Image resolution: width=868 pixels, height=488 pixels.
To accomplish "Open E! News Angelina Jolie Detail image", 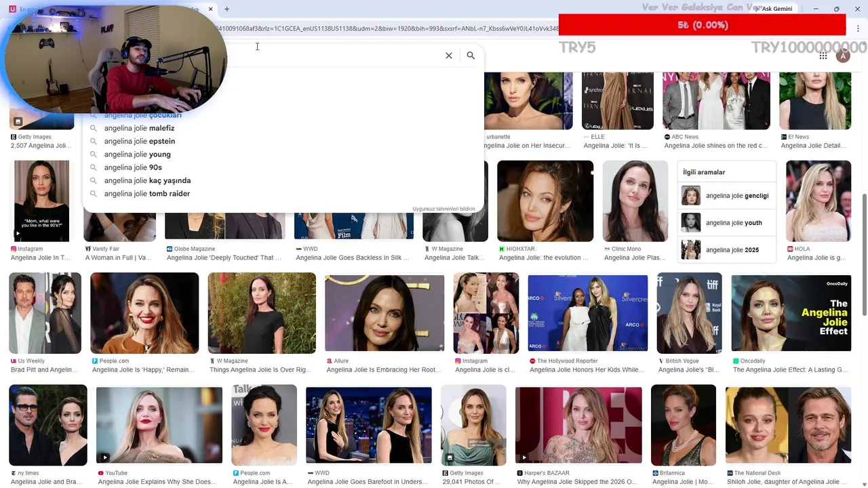I will coord(815,100).
